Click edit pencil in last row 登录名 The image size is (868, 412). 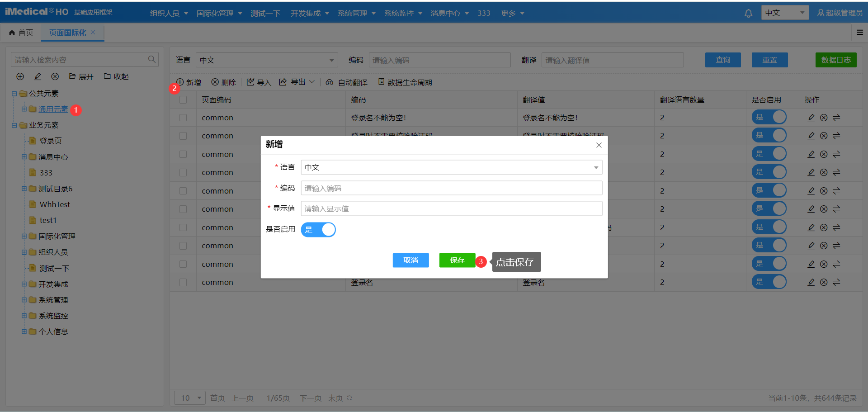[x=811, y=282]
